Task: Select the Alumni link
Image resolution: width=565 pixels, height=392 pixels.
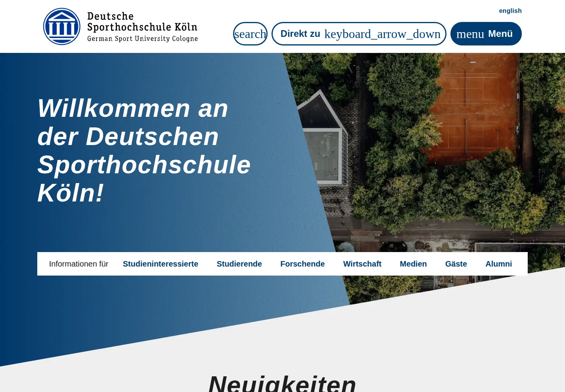Action: click(499, 264)
